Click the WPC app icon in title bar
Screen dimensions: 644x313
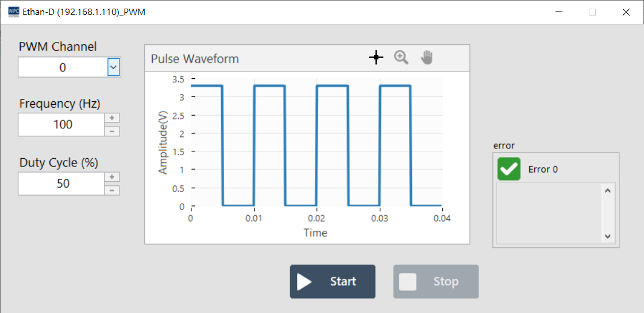[13, 12]
